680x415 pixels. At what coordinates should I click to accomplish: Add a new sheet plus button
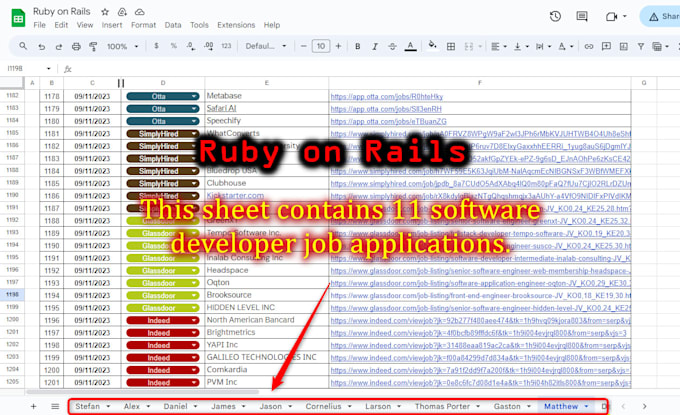pyautogui.click(x=33, y=406)
